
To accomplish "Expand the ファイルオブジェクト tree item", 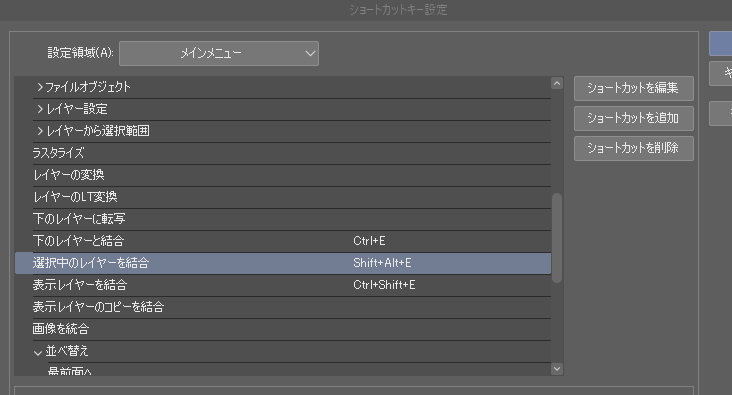I will (40, 87).
